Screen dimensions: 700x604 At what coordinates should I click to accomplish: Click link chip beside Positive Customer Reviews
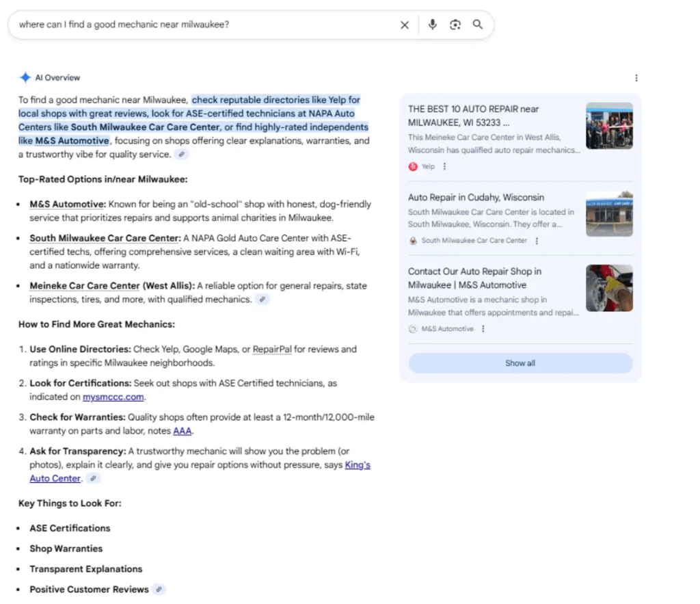(159, 590)
